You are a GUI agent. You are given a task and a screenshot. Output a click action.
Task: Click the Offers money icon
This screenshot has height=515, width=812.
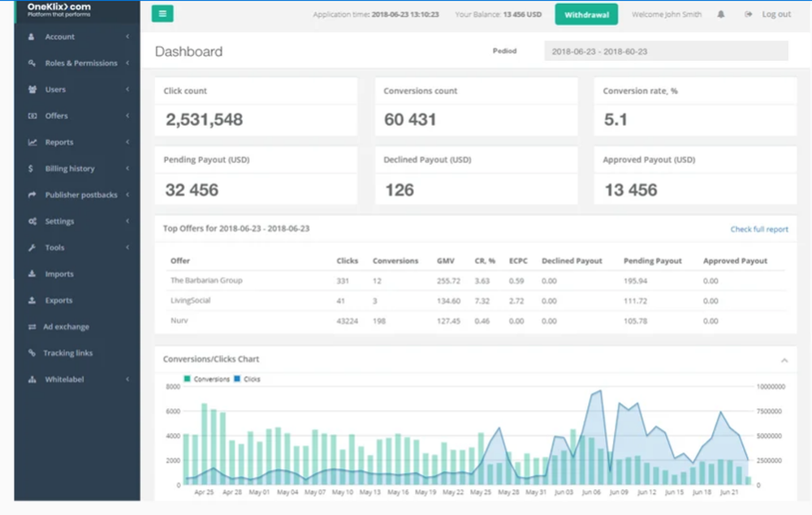click(x=32, y=116)
